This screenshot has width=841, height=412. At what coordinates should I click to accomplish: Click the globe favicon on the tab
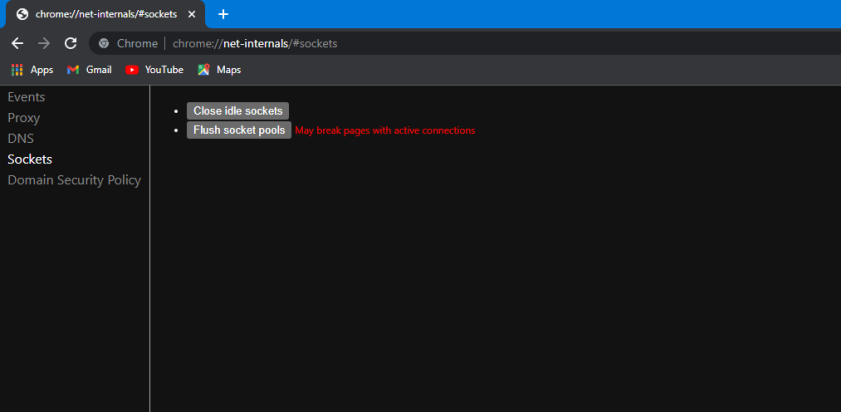22,14
